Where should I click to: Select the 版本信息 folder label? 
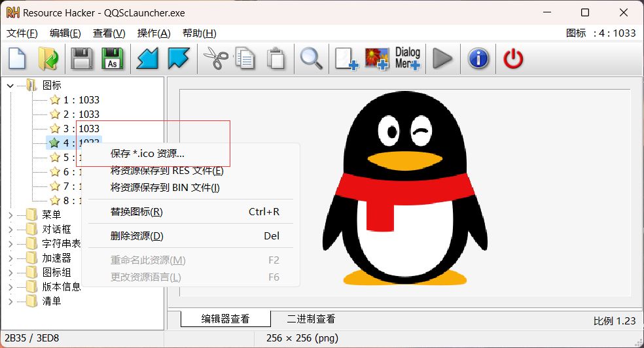click(62, 287)
